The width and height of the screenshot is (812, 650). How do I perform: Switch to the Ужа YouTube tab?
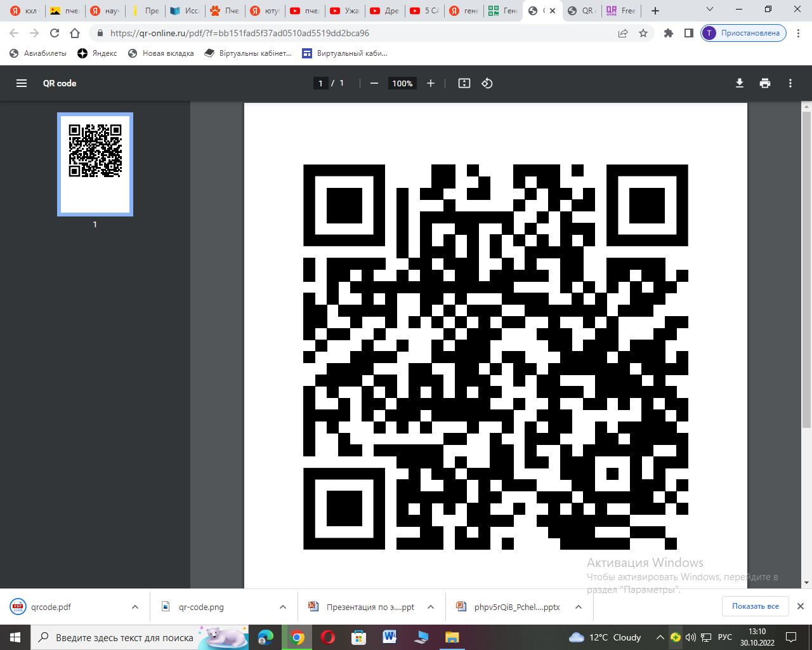tap(344, 11)
